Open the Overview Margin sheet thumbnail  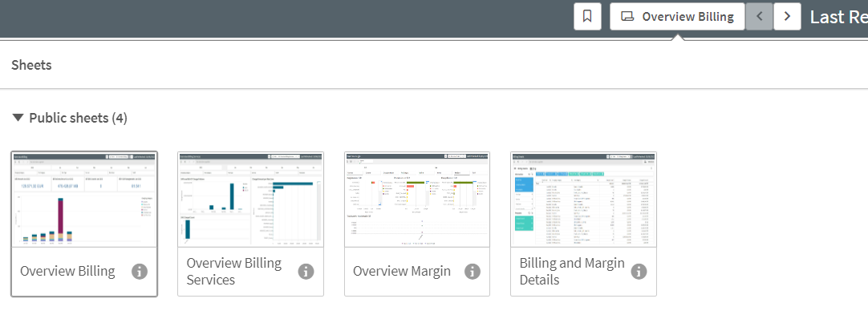pos(416,199)
